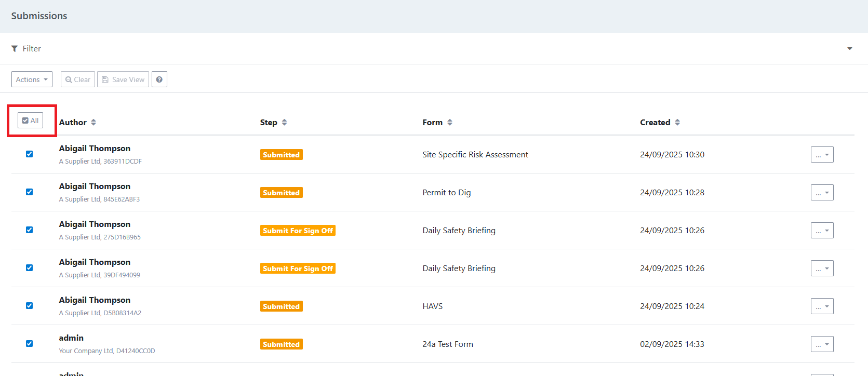The image size is (868, 376).
Task: Click 'A Supplier Ltd, D5B08314A2' text
Action: click(x=100, y=313)
